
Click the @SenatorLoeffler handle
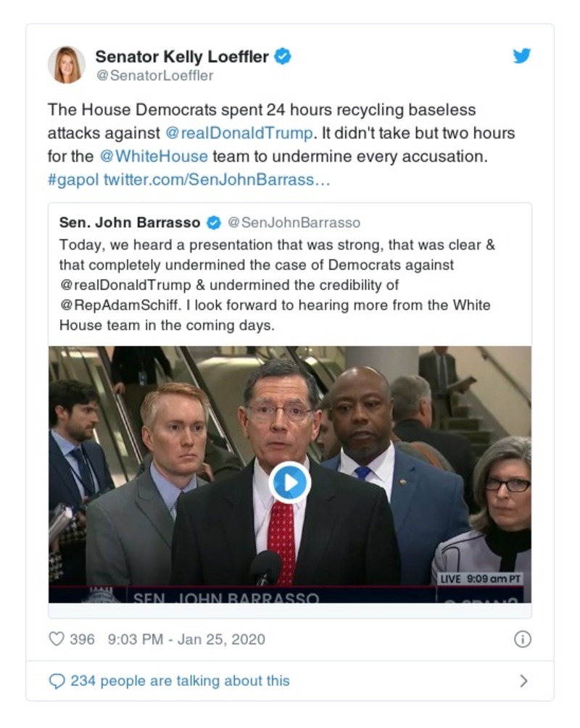(154, 75)
